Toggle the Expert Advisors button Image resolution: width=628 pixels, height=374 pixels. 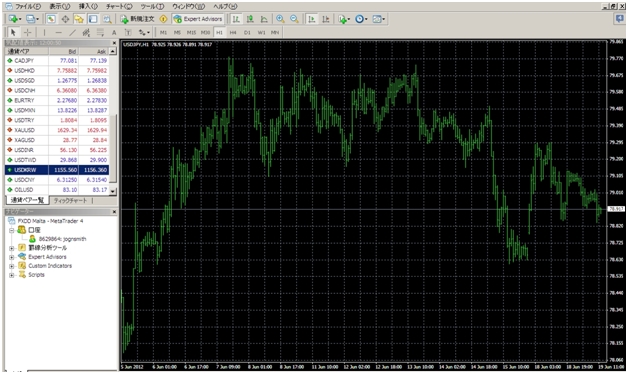coord(198,19)
